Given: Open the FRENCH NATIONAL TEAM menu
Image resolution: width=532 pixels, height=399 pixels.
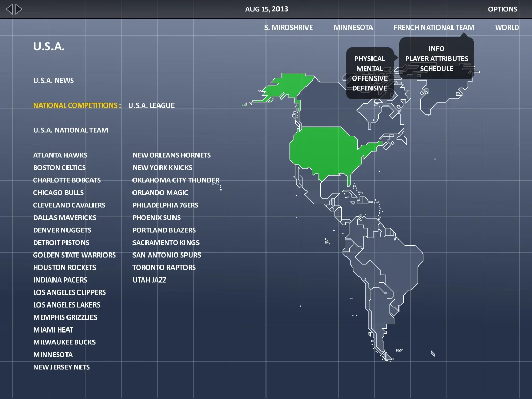Looking at the screenshot, I should pyautogui.click(x=434, y=27).
